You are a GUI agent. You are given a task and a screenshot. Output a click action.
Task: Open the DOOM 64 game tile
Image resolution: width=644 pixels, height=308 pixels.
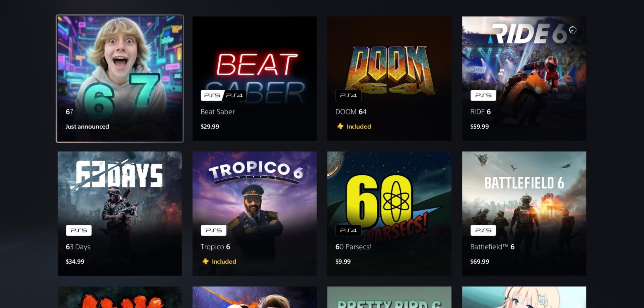(389, 79)
